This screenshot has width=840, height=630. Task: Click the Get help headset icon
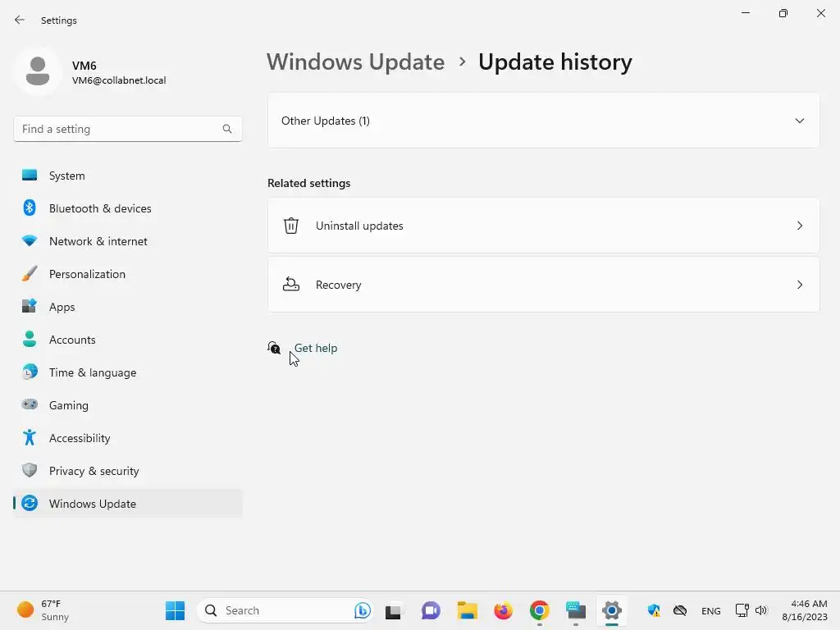274,348
